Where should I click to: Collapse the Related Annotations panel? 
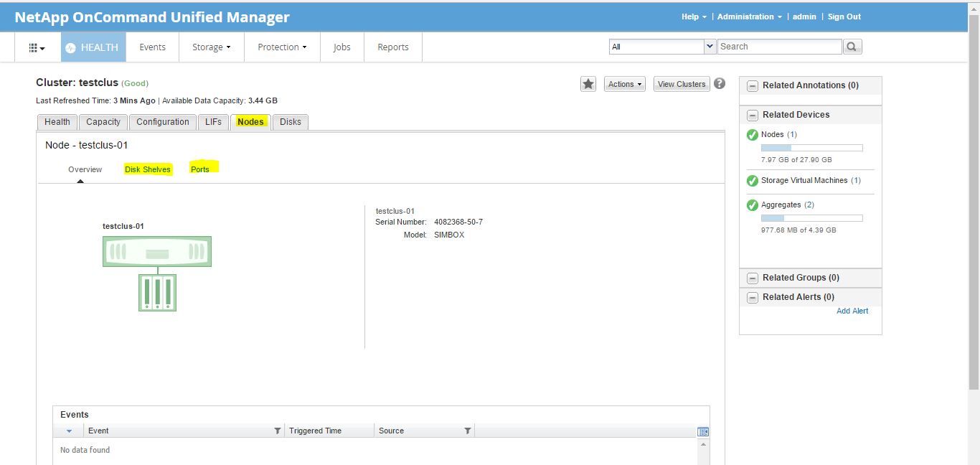752,85
